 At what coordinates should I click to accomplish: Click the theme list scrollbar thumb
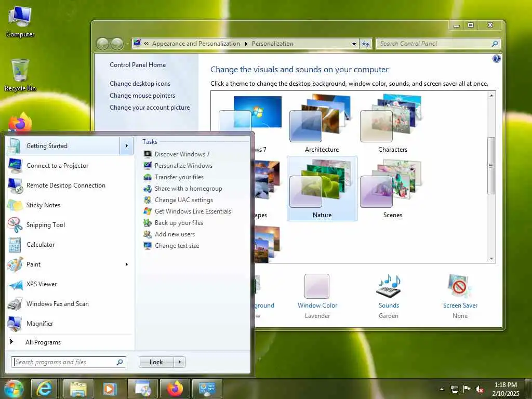click(491, 166)
